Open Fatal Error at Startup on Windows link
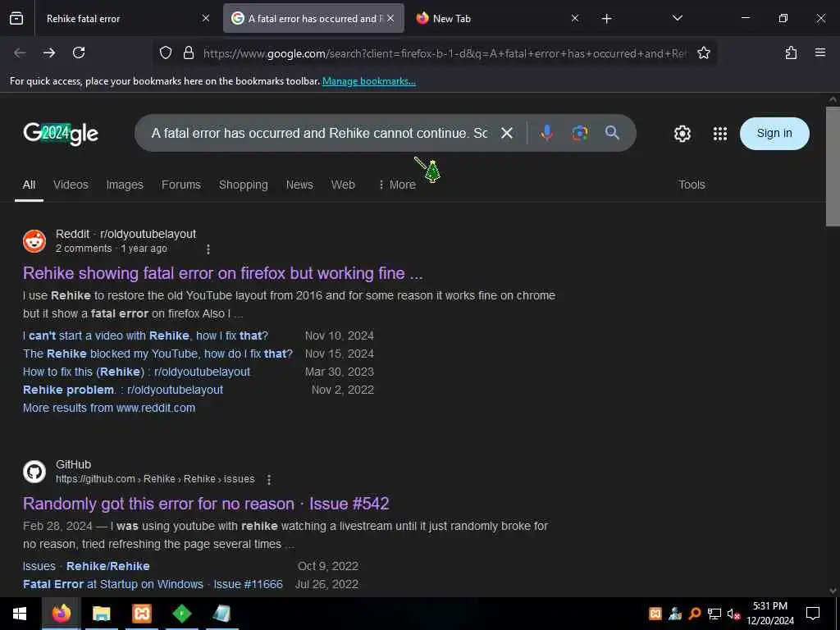 click(153, 584)
